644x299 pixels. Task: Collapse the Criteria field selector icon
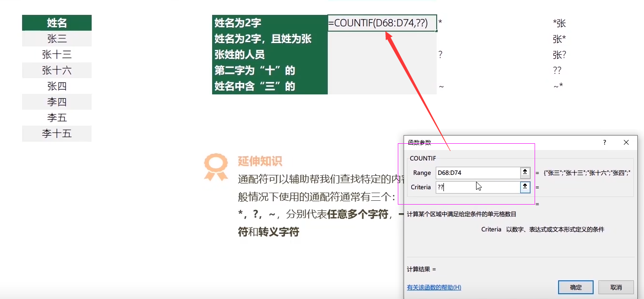pos(525,187)
